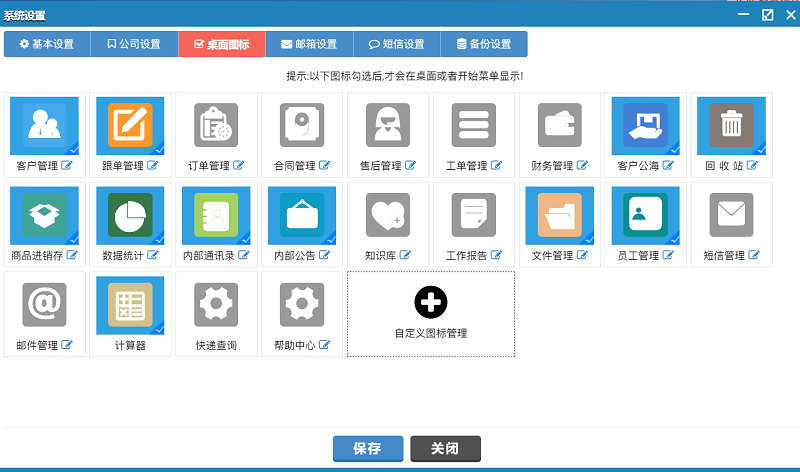Uncheck the 文件管理 folder tile
The height and width of the screenshot is (472, 800).
(560, 216)
